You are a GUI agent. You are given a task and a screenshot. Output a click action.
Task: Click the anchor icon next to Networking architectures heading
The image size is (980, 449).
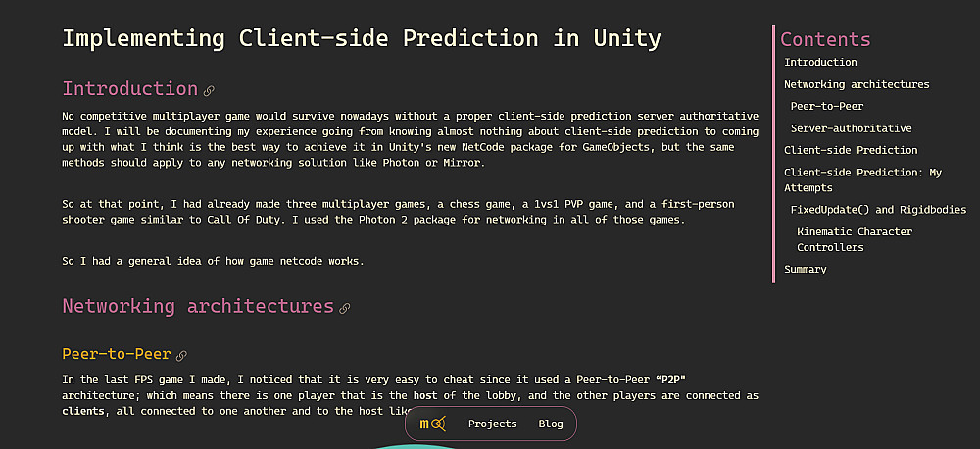click(x=344, y=308)
